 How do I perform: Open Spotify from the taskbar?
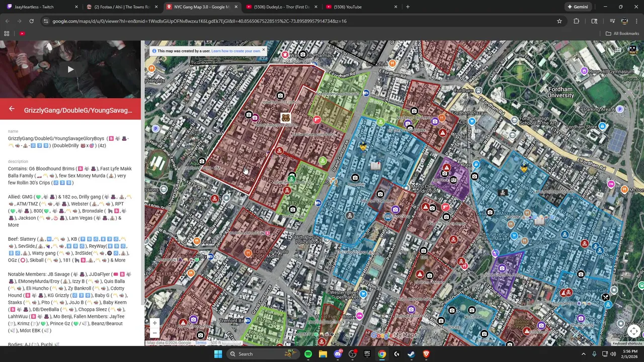pyautogui.click(x=308, y=354)
